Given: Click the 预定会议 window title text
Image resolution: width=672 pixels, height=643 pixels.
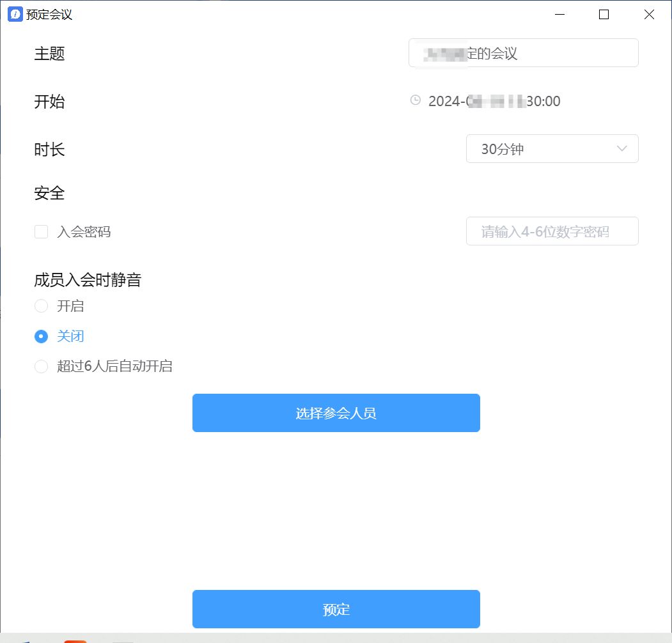Looking at the screenshot, I should (x=49, y=15).
